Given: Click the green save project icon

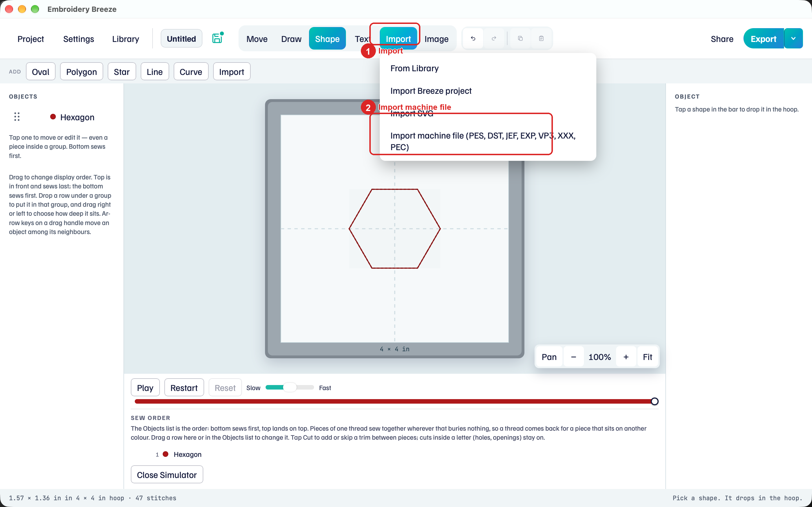Looking at the screenshot, I should (218, 38).
